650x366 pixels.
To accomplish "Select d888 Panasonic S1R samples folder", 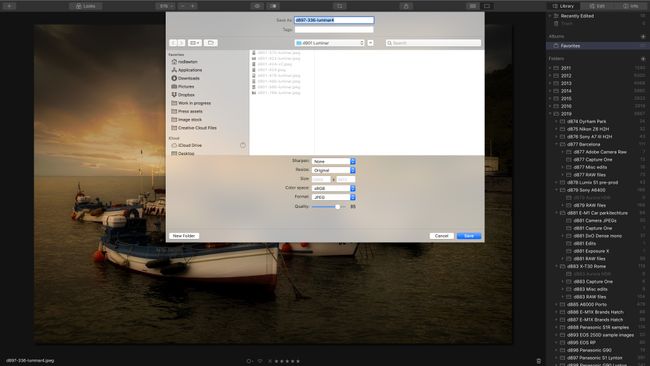I will (598, 327).
